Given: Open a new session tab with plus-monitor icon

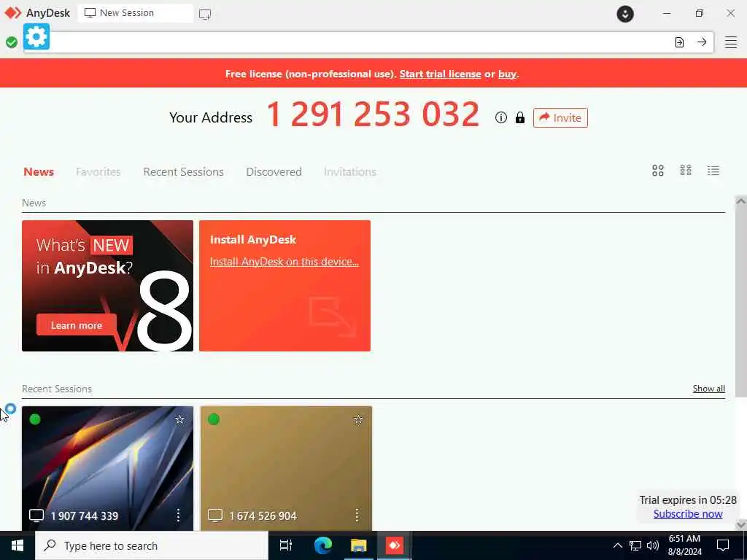Looking at the screenshot, I should (205, 14).
